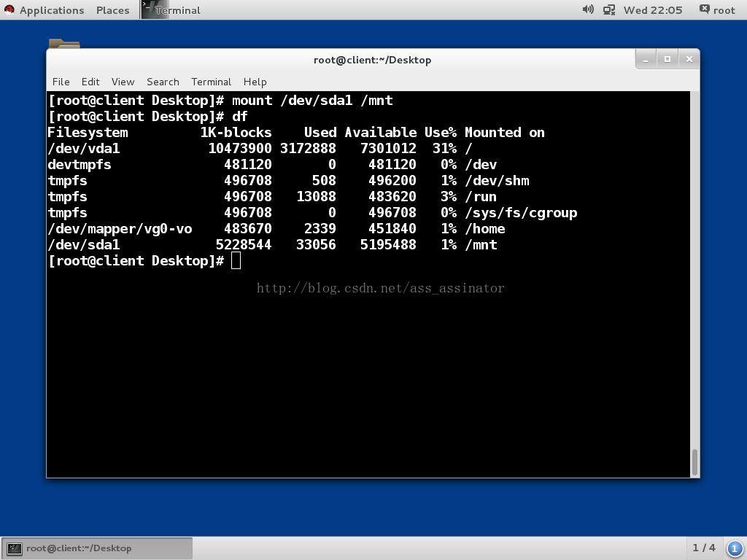The height and width of the screenshot is (560, 747).
Task: Maximize the terminal window
Action: (x=667, y=59)
